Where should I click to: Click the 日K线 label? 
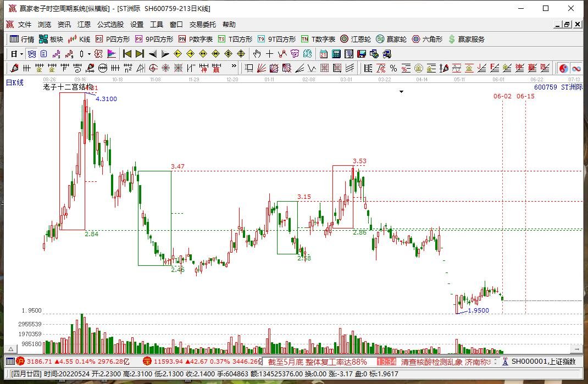click(x=15, y=82)
